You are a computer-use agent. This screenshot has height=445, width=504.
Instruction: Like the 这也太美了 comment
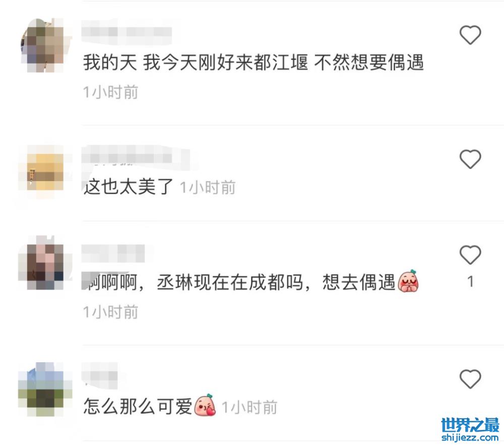click(x=470, y=159)
